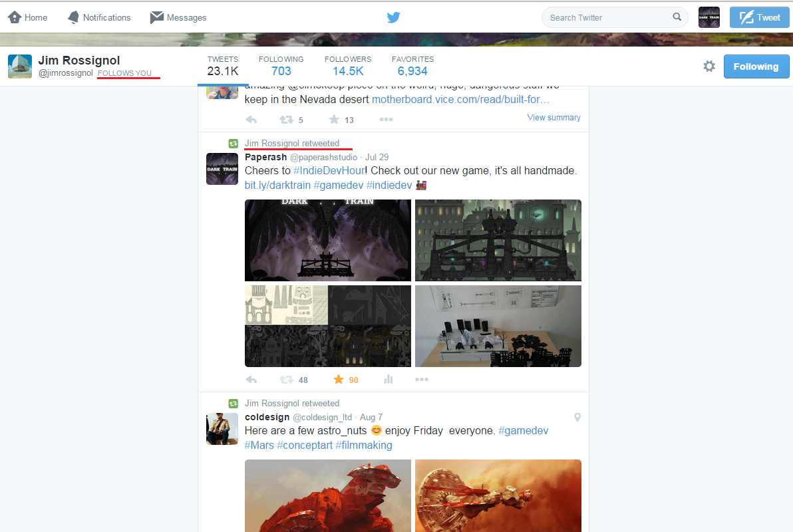Screen dimensions: 793x532
Task: Open the #gamedev hashtag in coldesign tweet
Action: [524, 431]
